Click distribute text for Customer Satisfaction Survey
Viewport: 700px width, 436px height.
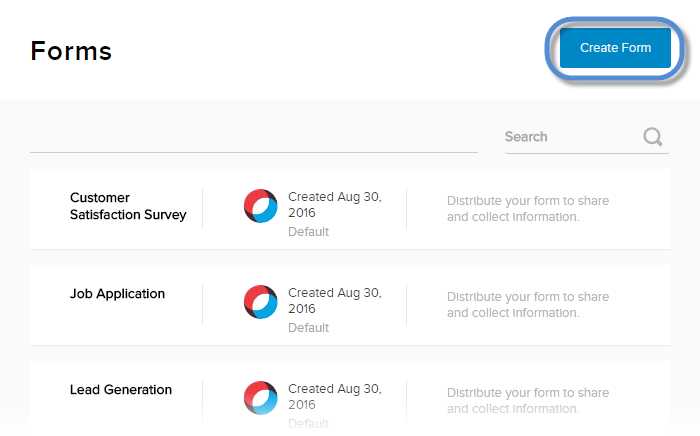tap(527, 208)
